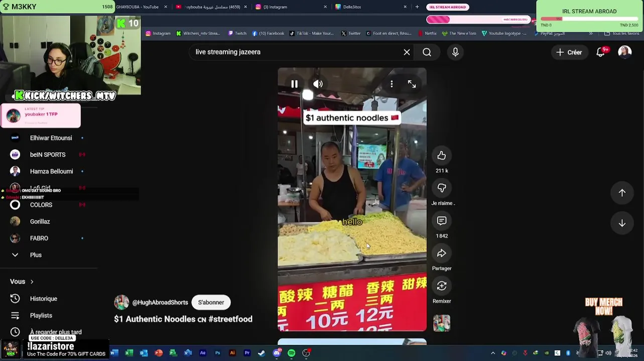Open the Netflix bookmark
The width and height of the screenshot is (644, 361).
click(427, 34)
